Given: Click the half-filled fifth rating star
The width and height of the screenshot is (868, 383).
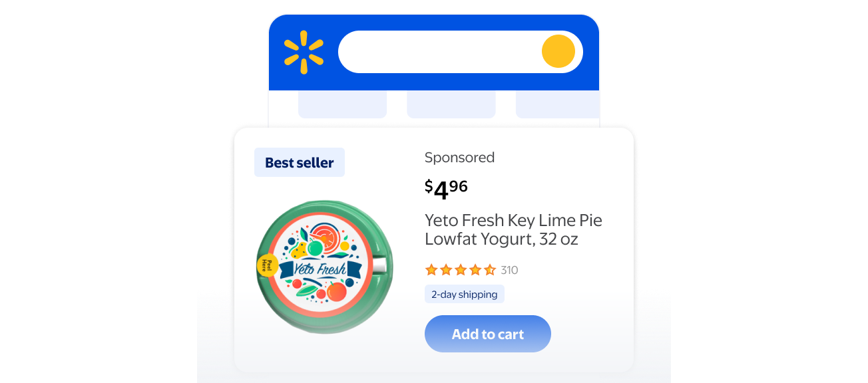Looking at the screenshot, I should pos(490,270).
